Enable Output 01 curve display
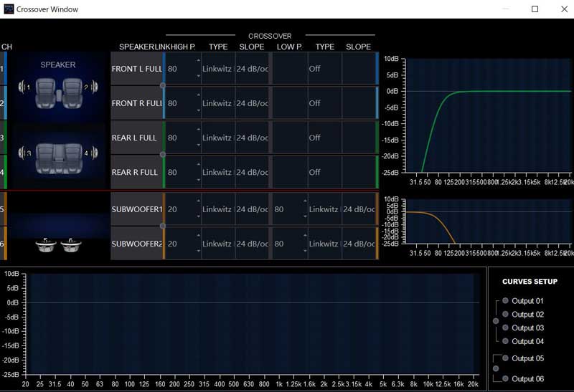This screenshot has width=574, height=392. [x=505, y=301]
